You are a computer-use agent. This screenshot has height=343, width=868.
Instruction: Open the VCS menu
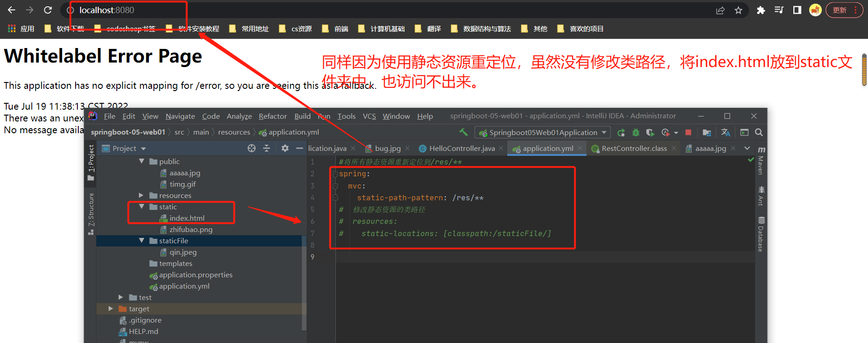pos(369,116)
